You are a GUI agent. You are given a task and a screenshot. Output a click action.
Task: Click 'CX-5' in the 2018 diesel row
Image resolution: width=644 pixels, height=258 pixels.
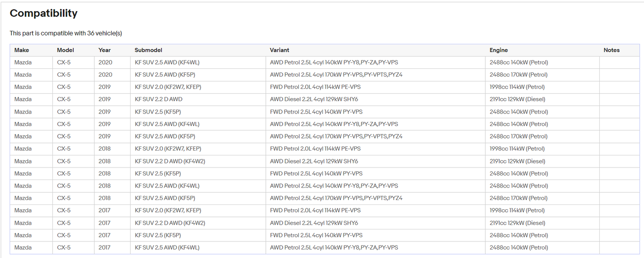click(64, 161)
